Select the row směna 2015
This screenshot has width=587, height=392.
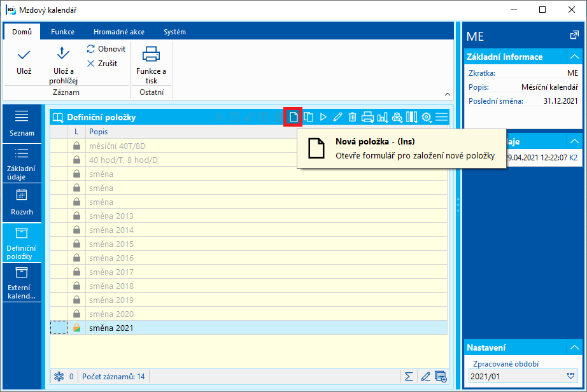click(249, 244)
